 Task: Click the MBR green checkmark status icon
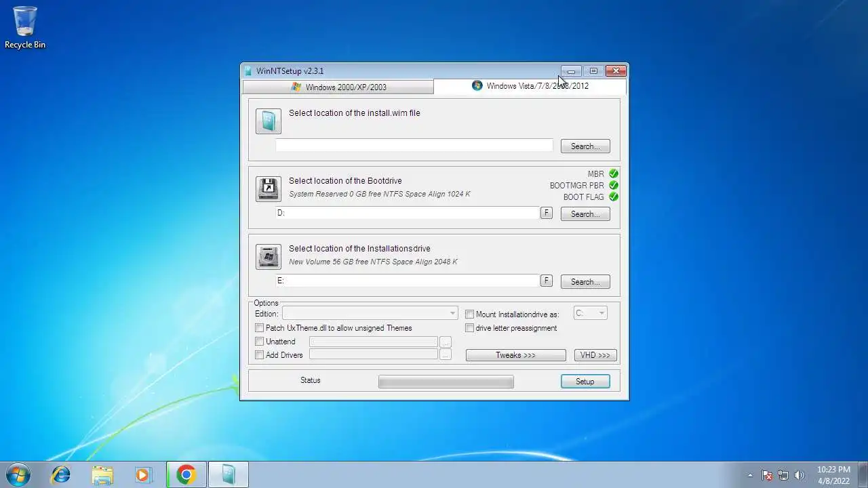pos(614,174)
